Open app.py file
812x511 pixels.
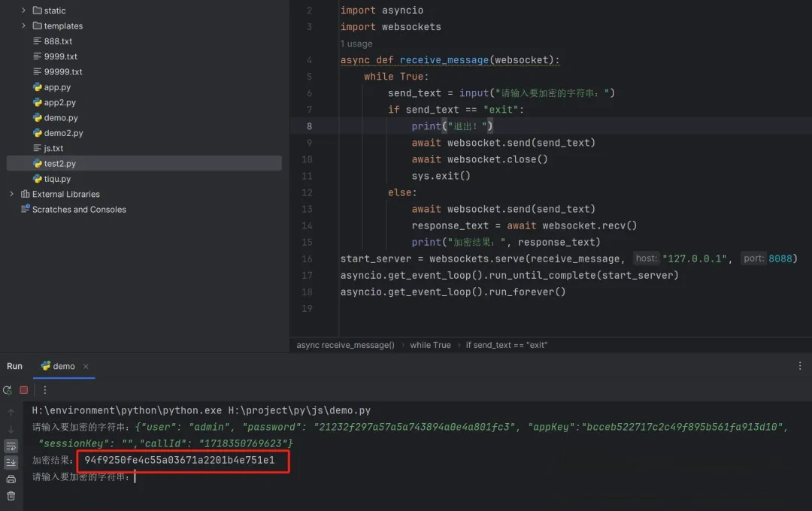[57, 87]
